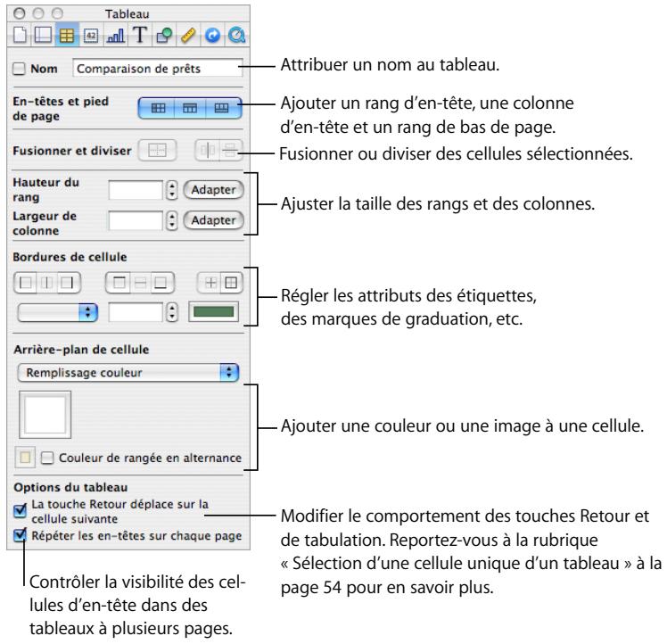The height and width of the screenshot is (644, 667).
Task: Select the bottom cell border button
Action: tap(161, 283)
